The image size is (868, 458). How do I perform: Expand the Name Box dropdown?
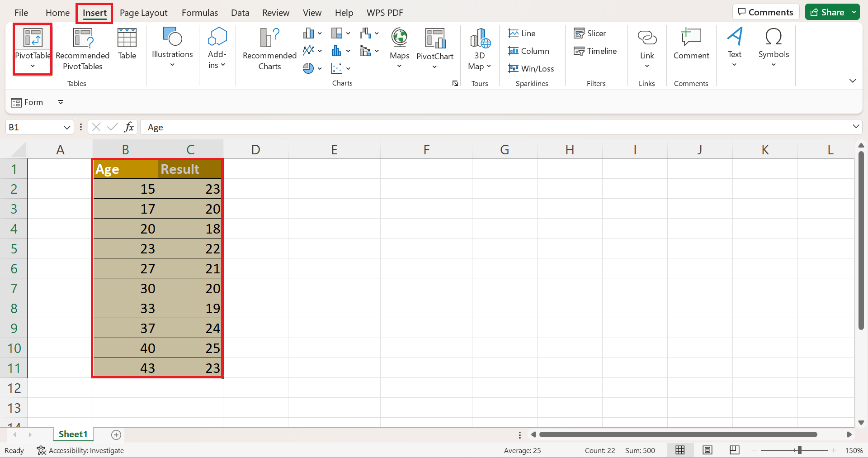[67, 128]
